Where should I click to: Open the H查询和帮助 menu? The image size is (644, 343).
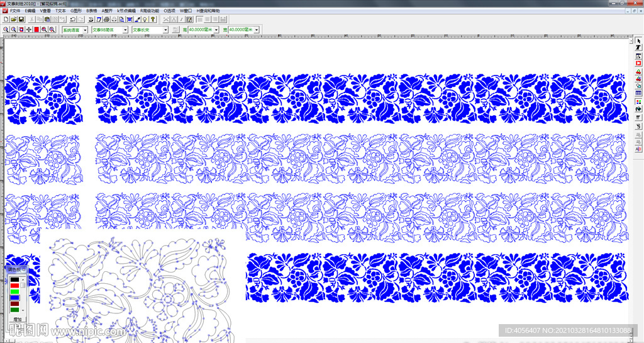[208, 11]
